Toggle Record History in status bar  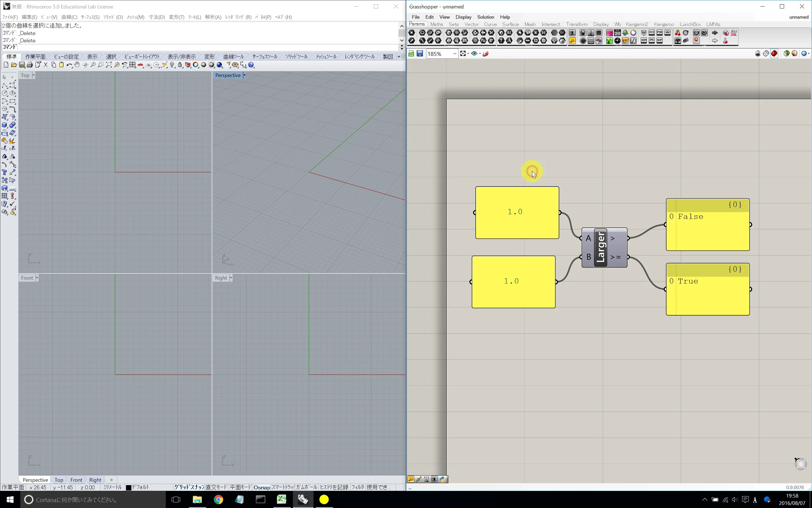coord(334,487)
